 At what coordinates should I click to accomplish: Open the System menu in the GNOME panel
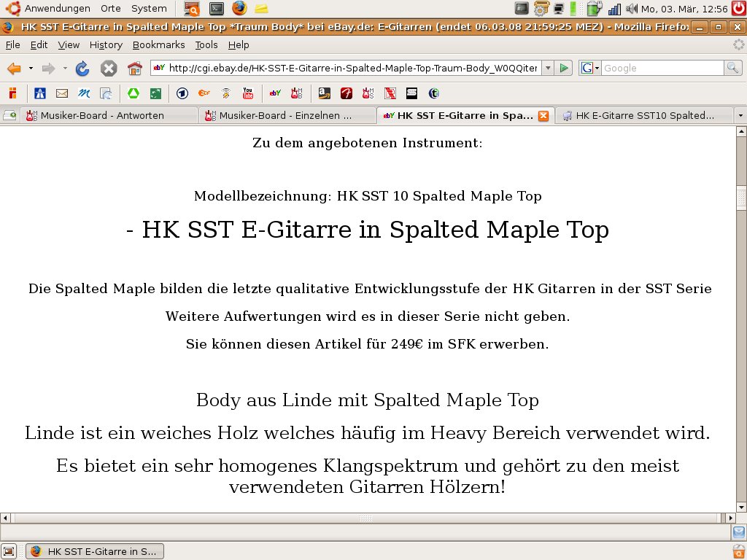tap(149, 9)
